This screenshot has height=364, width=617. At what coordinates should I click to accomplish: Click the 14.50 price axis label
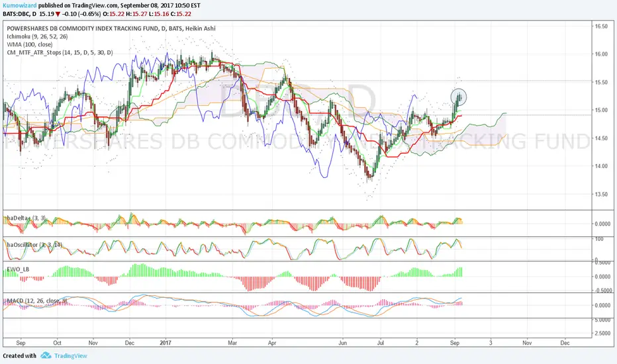[x=601, y=138]
